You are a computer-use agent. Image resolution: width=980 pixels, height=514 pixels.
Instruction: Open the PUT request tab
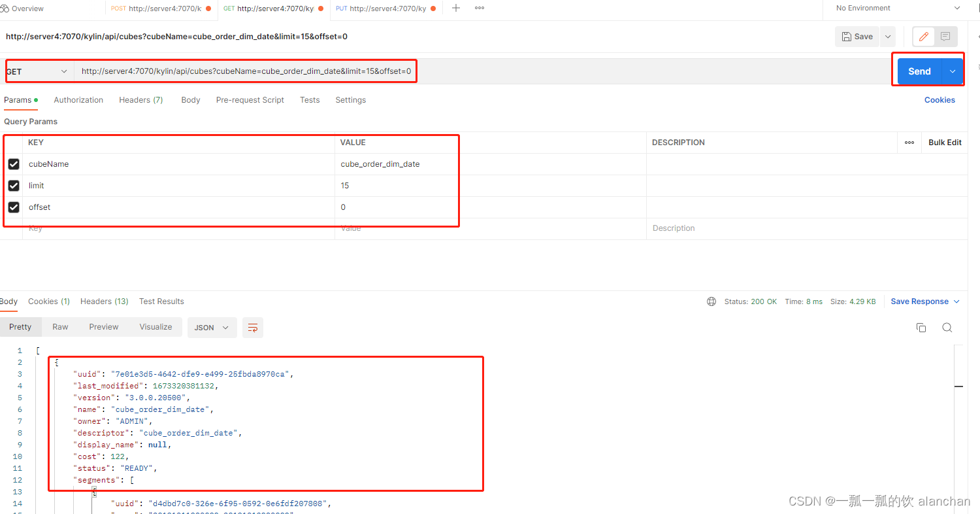[385, 9]
